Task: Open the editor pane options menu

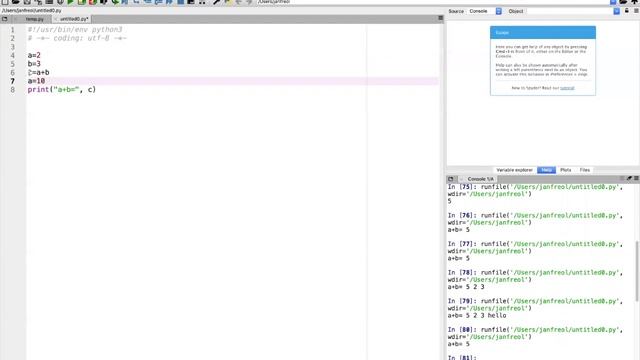Action: 440,18
